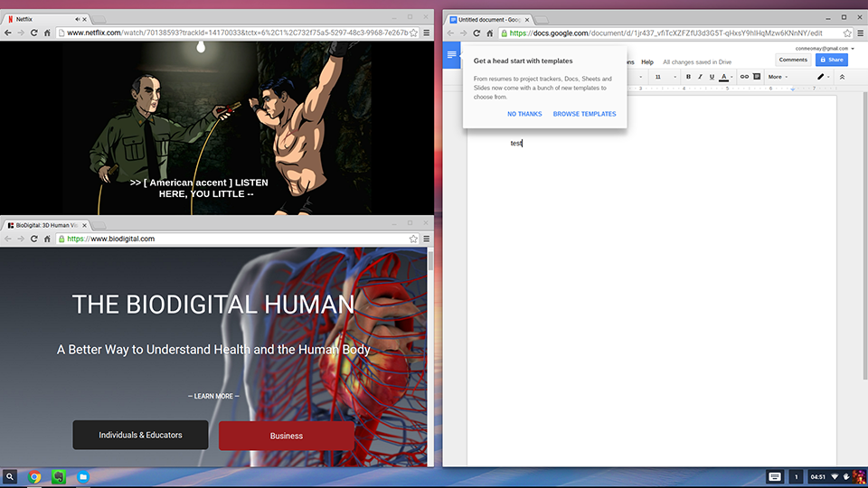Expand the More toolbar dropdown

pos(778,77)
